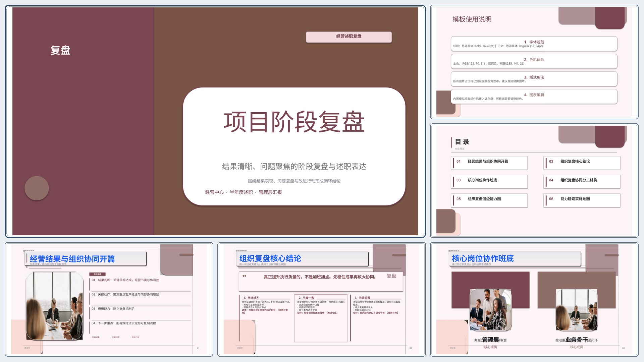Viewport: 644px width, 362px height.
Task: Click the 3. 问题前置 column heading
Action: [x=362, y=298]
